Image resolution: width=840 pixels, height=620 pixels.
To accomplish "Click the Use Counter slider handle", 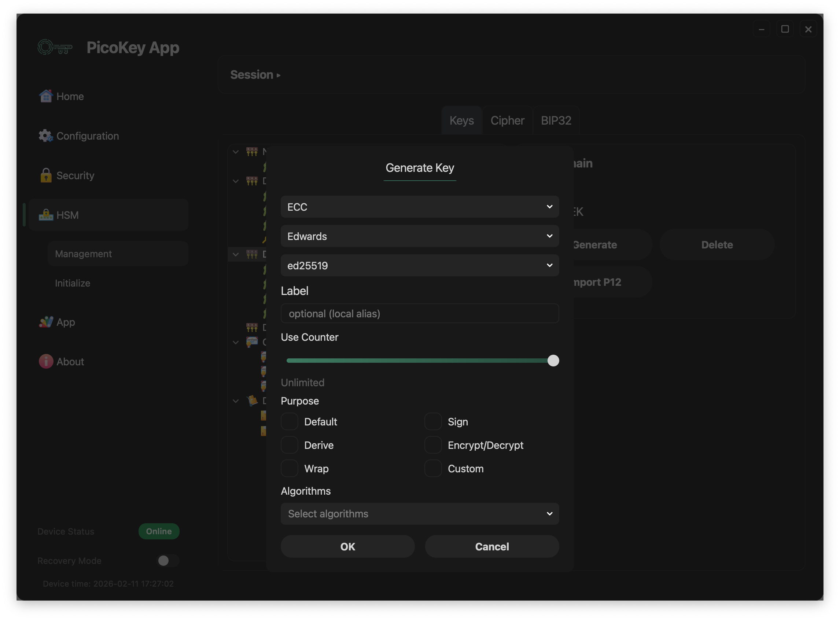I will click(x=553, y=361).
